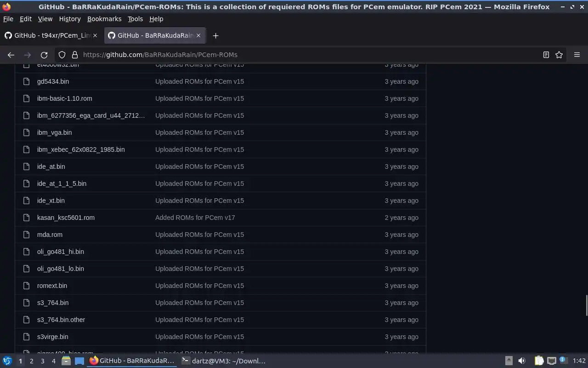Open the View menu

[45, 19]
